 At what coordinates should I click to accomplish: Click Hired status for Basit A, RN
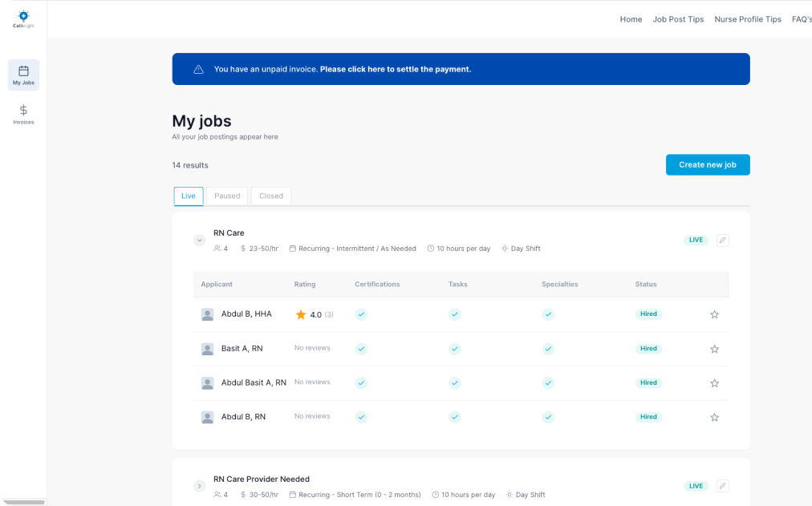click(648, 349)
